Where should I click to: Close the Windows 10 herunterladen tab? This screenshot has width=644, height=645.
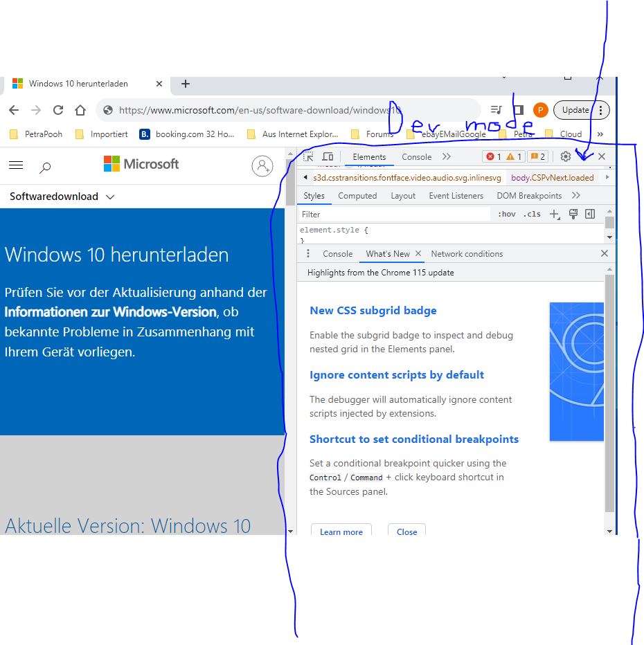click(159, 84)
